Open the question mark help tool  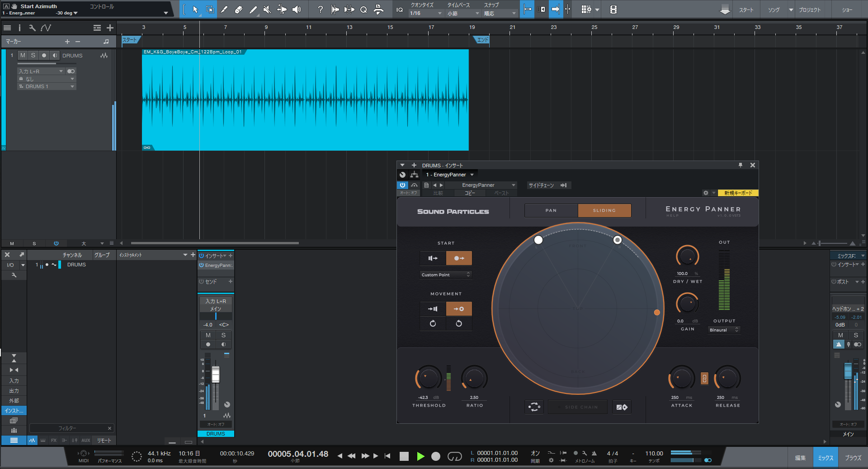[320, 9]
